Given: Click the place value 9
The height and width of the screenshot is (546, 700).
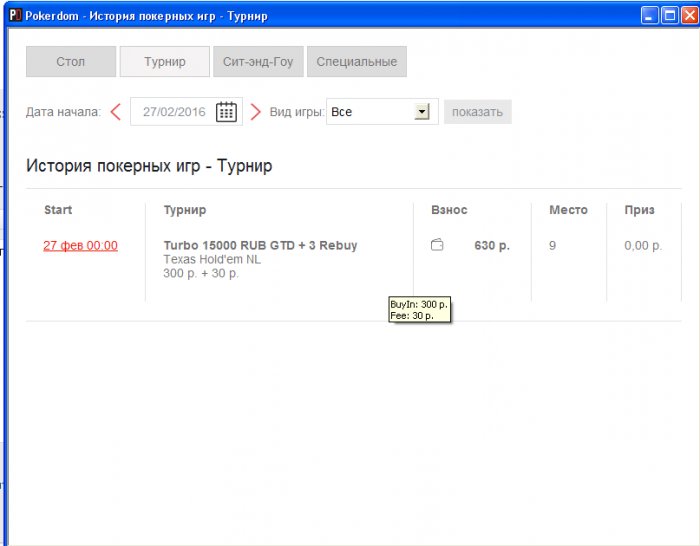Looking at the screenshot, I should point(552,246).
